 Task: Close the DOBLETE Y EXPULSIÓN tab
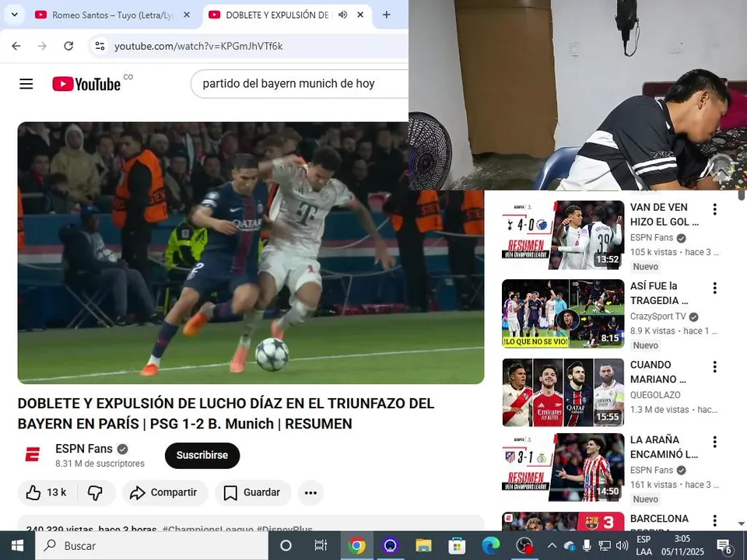[x=360, y=15]
